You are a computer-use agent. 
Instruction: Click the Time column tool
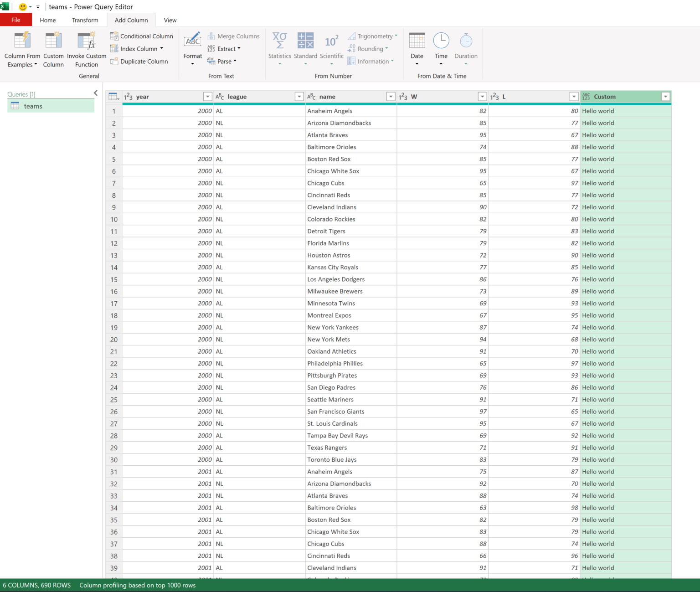441,41
